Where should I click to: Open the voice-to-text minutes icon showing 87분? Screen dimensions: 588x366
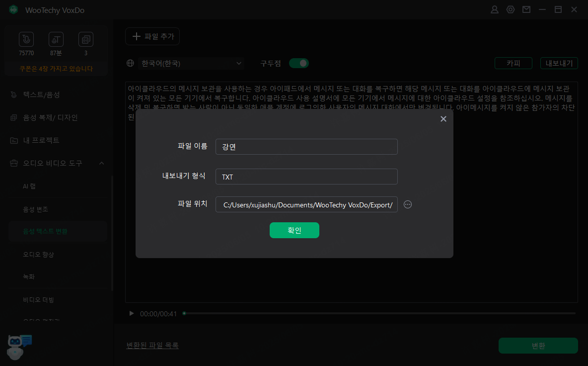[56, 39]
